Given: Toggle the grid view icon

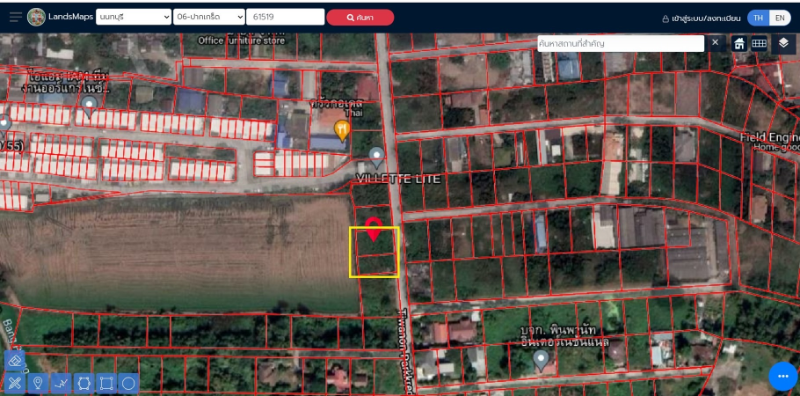Looking at the screenshot, I should coord(759,44).
